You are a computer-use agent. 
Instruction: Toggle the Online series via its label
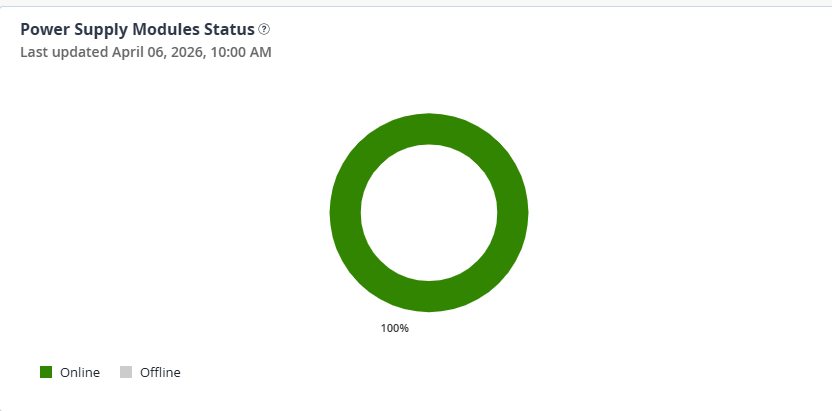(x=80, y=373)
